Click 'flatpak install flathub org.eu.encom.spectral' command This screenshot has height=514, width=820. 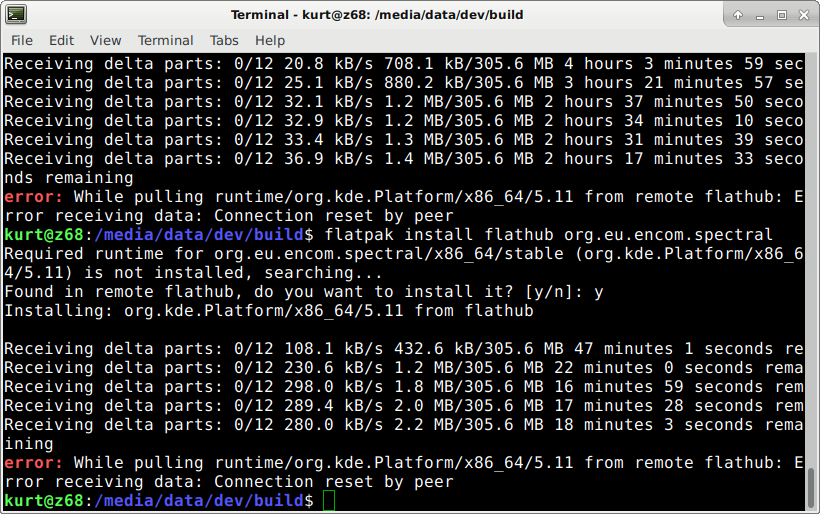click(x=549, y=235)
